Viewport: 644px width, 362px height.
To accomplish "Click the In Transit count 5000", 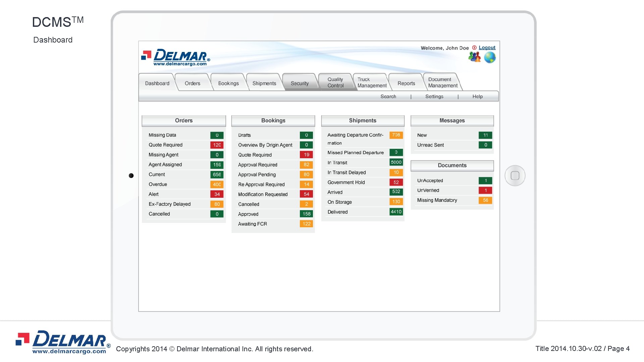I will coord(396,162).
